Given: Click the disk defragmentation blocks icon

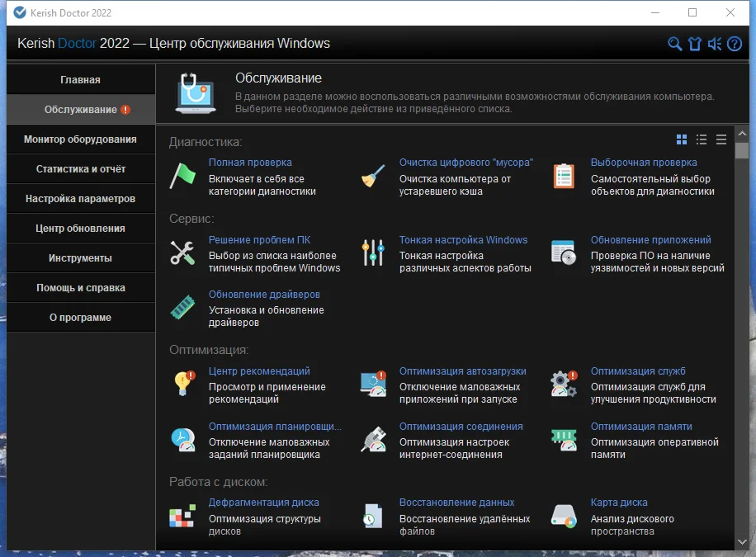Looking at the screenshot, I should (182, 516).
